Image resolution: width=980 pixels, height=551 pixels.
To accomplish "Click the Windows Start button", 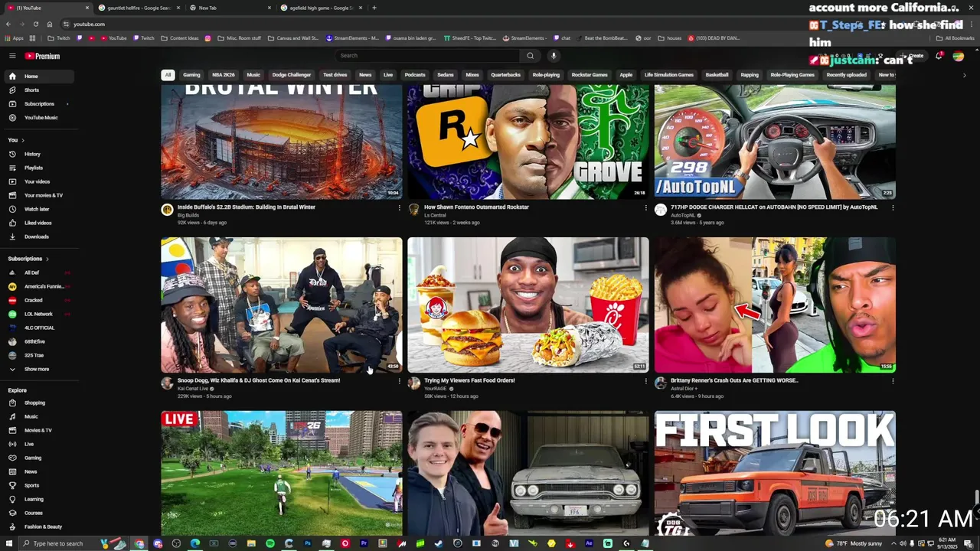I will pyautogui.click(x=8, y=543).
